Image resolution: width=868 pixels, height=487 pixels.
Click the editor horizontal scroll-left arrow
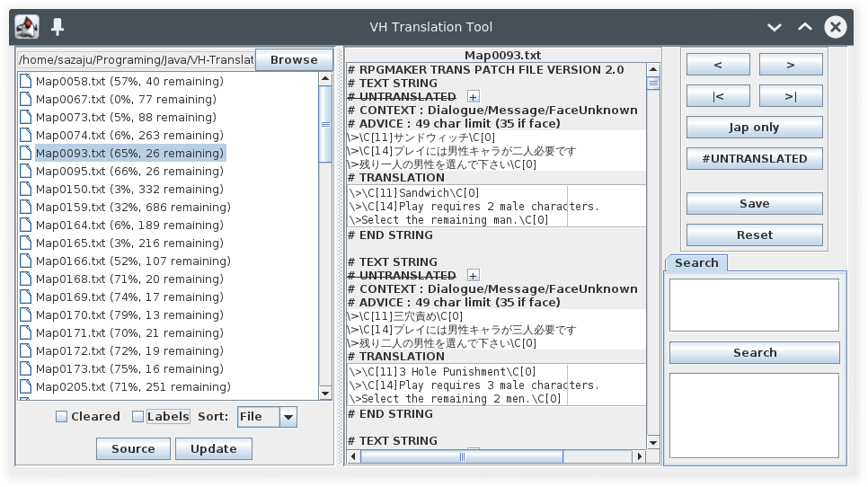tap(354, 456)
